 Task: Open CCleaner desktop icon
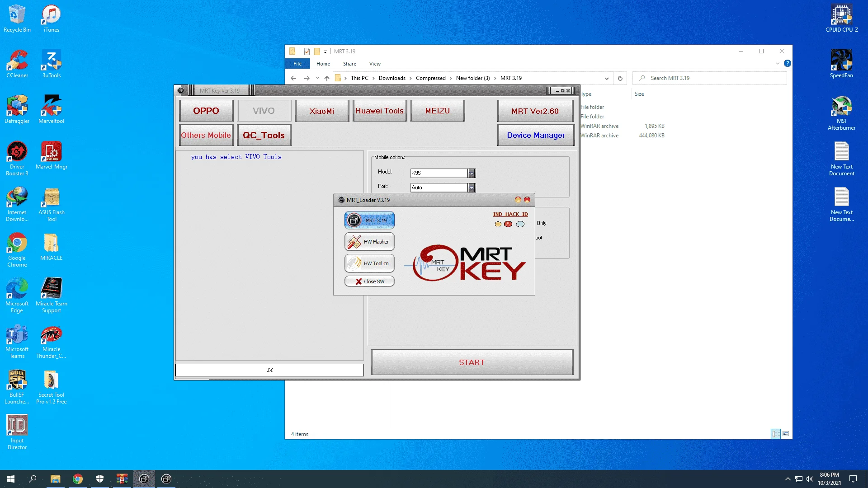(x=17, y=64)
